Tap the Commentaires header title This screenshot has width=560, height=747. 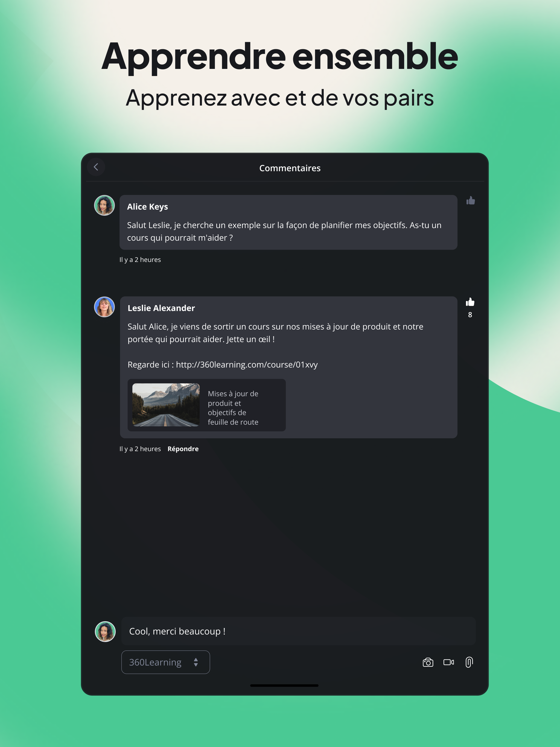(290, 168)
